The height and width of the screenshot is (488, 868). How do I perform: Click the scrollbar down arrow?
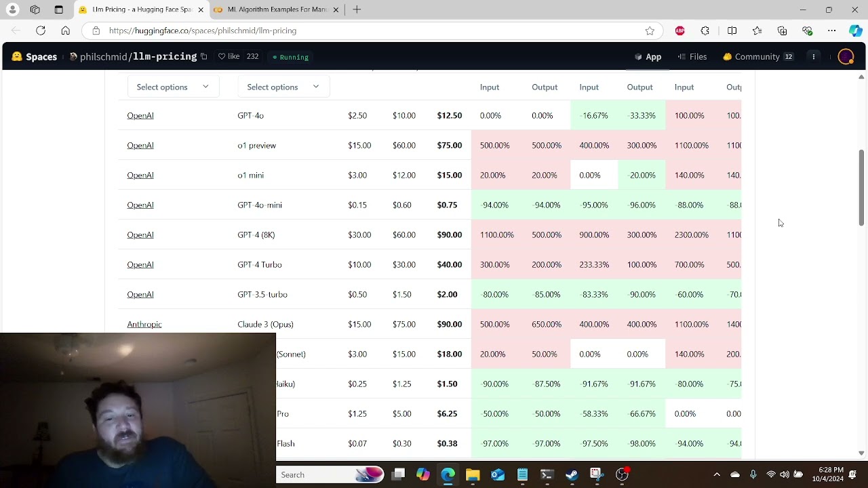click(861, 453)
